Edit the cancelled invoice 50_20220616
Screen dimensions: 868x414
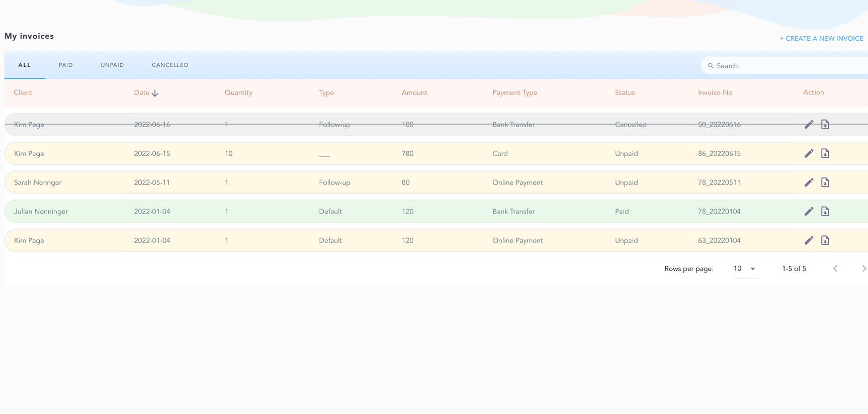click(x=809, y=125)
